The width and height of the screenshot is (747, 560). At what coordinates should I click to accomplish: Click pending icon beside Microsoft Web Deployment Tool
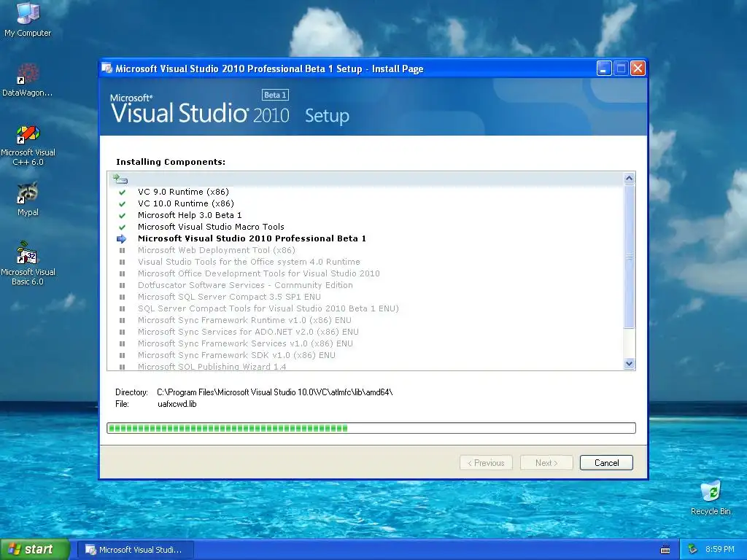click(122, 251)
